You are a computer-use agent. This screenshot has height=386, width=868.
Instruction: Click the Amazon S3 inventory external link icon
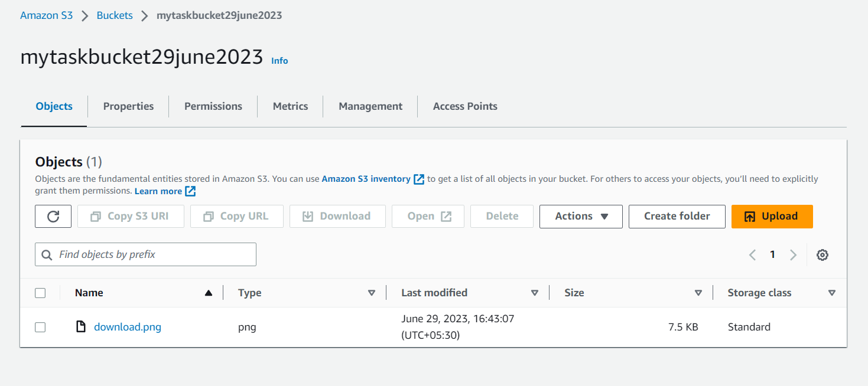tap(419, 179)
